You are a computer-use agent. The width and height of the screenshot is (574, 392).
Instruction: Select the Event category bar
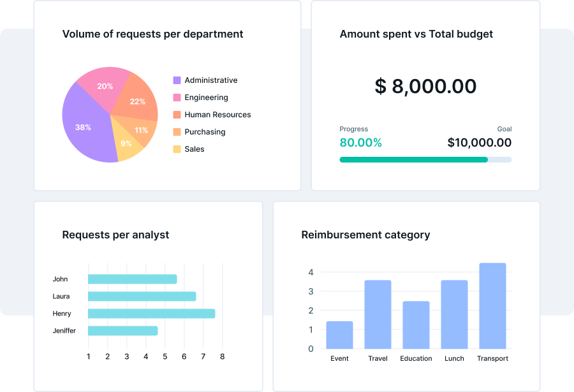click(339, 335)
